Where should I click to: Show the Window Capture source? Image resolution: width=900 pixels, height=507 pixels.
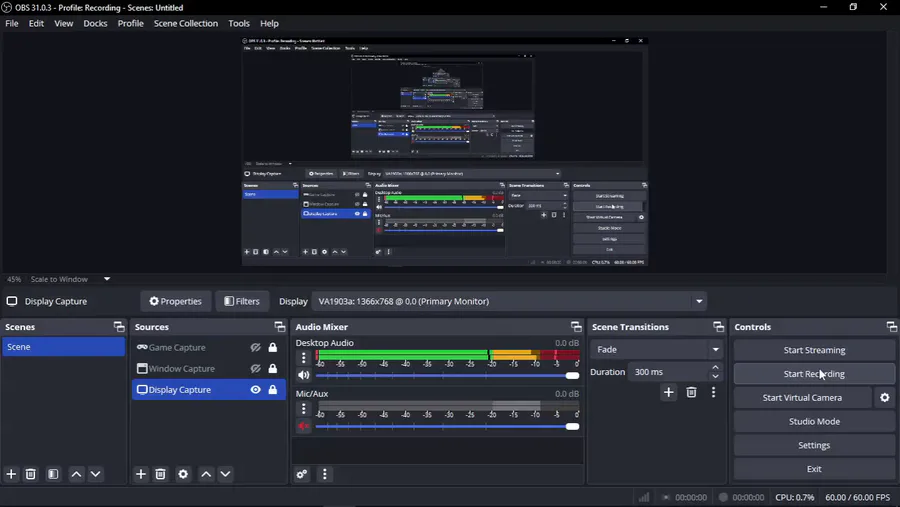255,369
